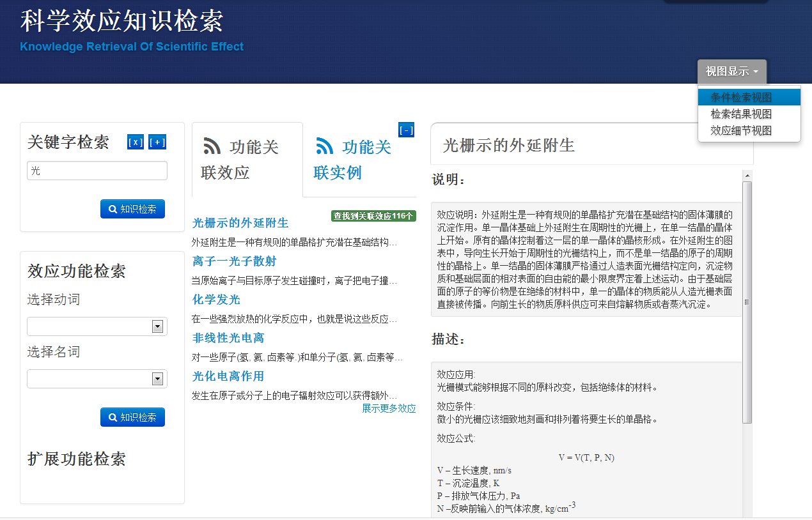Image resolution: width=812 pixels, height=520 pixels.
Task: Toggle the 视图显示 dropdown menu
Action: 731,72
